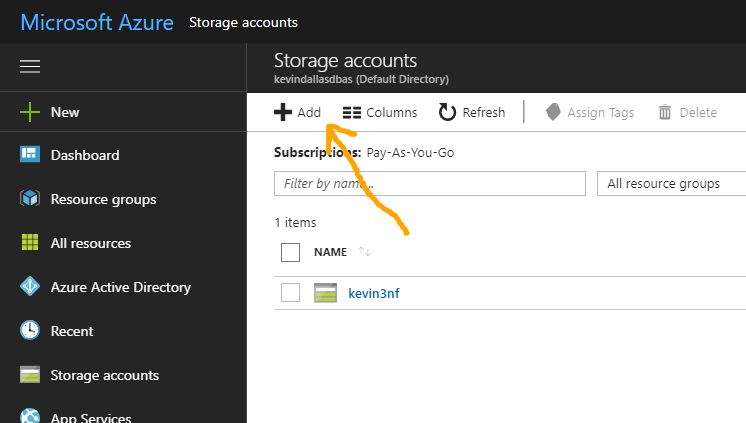Click the '1 items' count text

pyautogui.click(x=295, y=222)
